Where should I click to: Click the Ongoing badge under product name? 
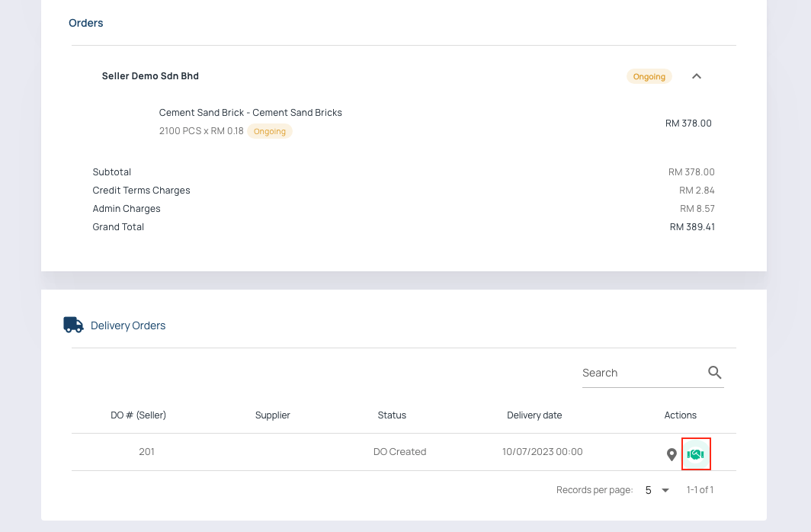point(270,131)
